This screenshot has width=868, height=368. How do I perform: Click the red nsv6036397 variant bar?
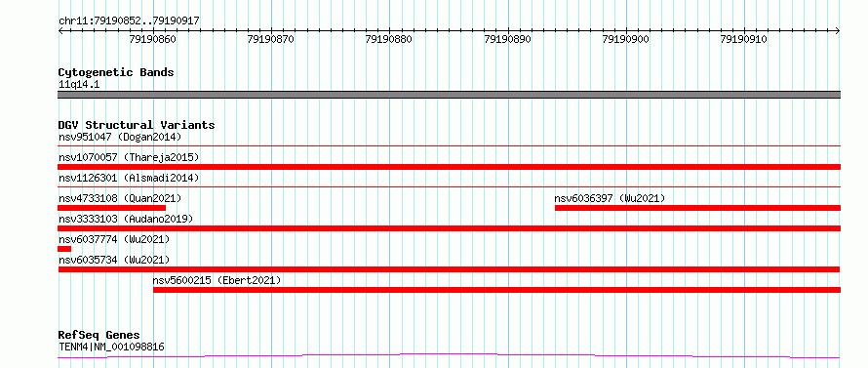(697, 208)
